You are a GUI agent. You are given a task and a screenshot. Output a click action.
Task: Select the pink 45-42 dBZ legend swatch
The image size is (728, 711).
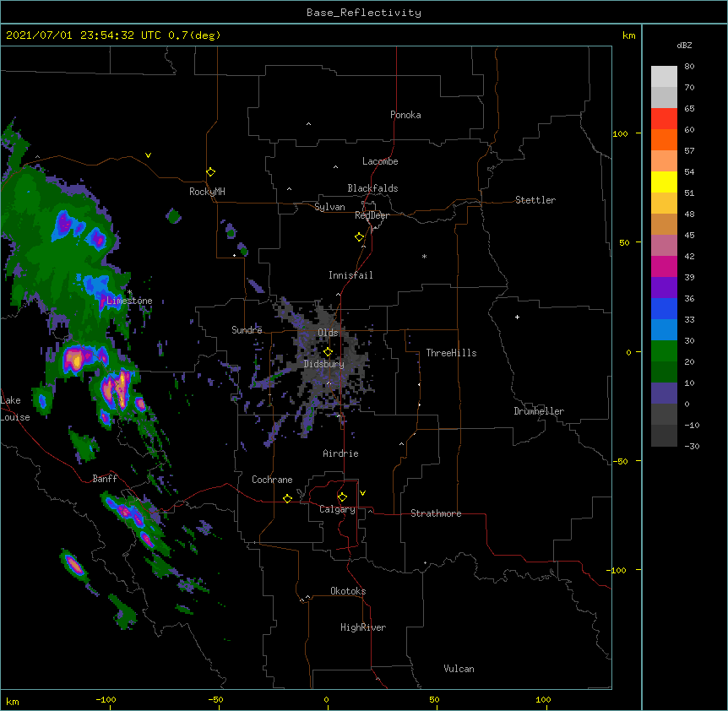click(664, 246)
